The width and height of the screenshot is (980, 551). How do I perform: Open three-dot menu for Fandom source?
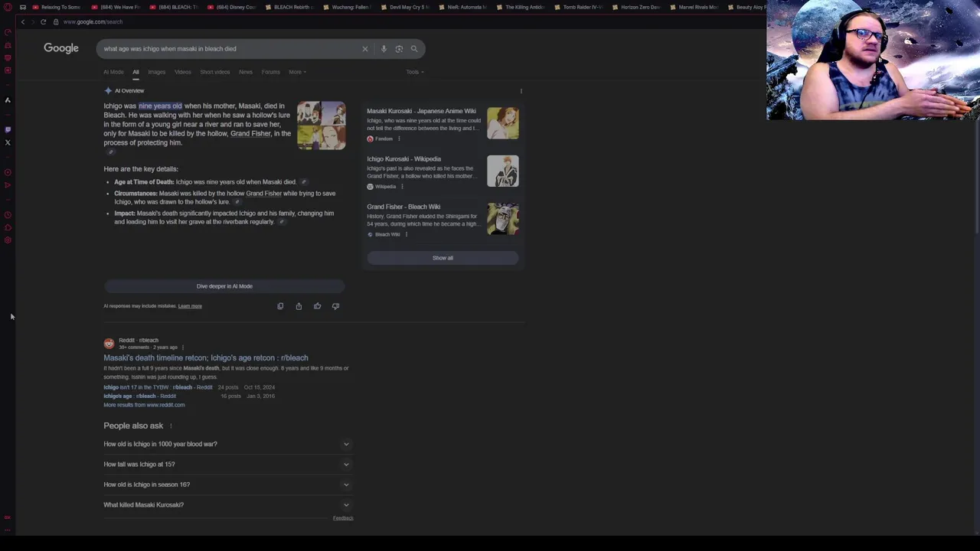click(399, 139)
